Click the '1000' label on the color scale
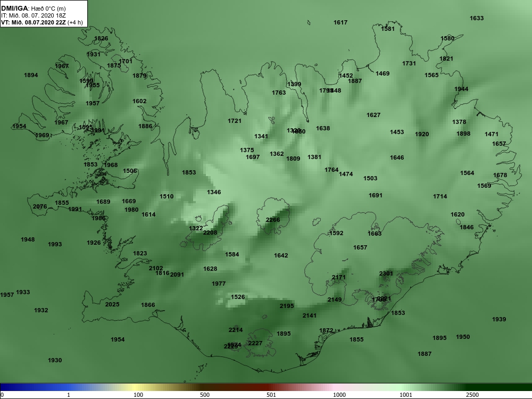The height and width of the screenshot is (399, 532). [x=339, y=395]
